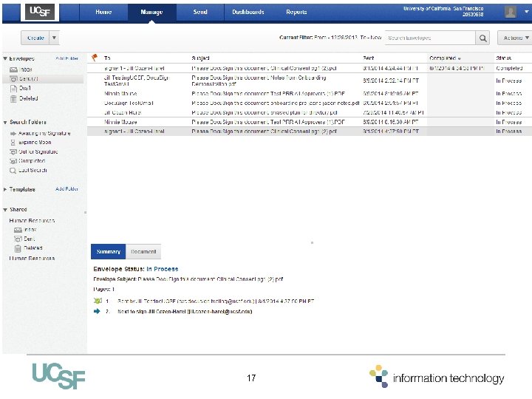Select the highlighted Clinical Consent In Process row

tap(310, 132)
